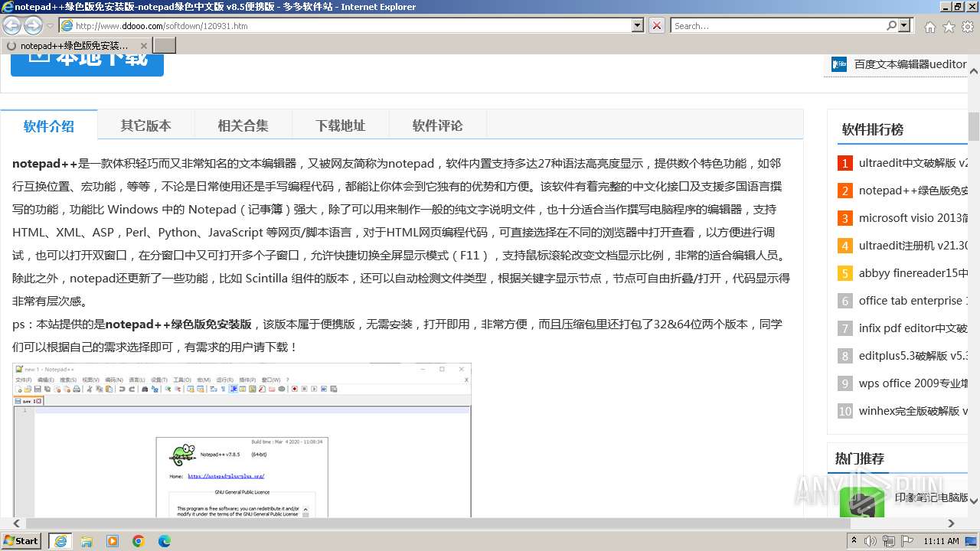Open the infix pdf editor中文破 link
The image size is (980, 551).
[913, 328]
